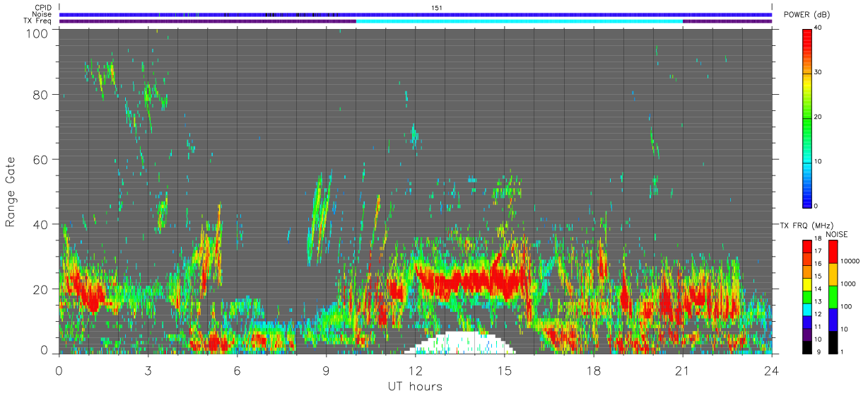Click the 12 tick on UT hours axis
This screenshot has height=401, width=868.
pyautogui.click(x=416, y=371)
